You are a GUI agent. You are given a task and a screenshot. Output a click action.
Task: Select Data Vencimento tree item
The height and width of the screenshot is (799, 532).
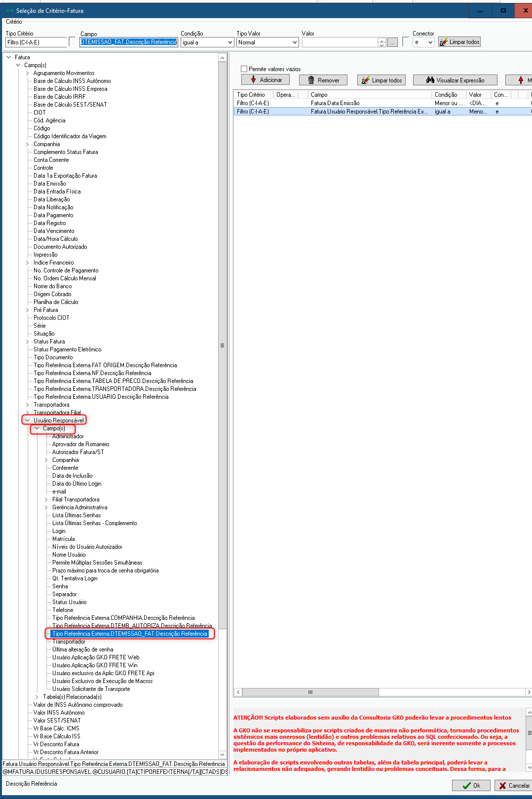tap(54, 231)
